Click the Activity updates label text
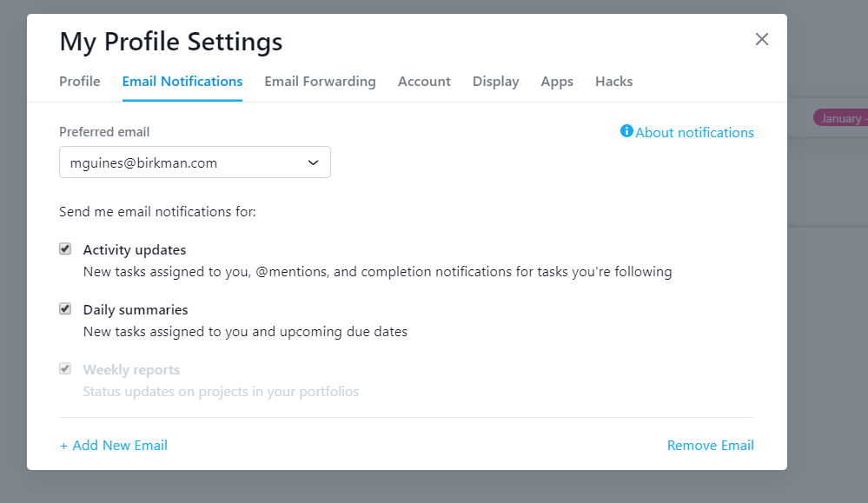The height and width of the screenshot is (503, 868). coord(135,250)
